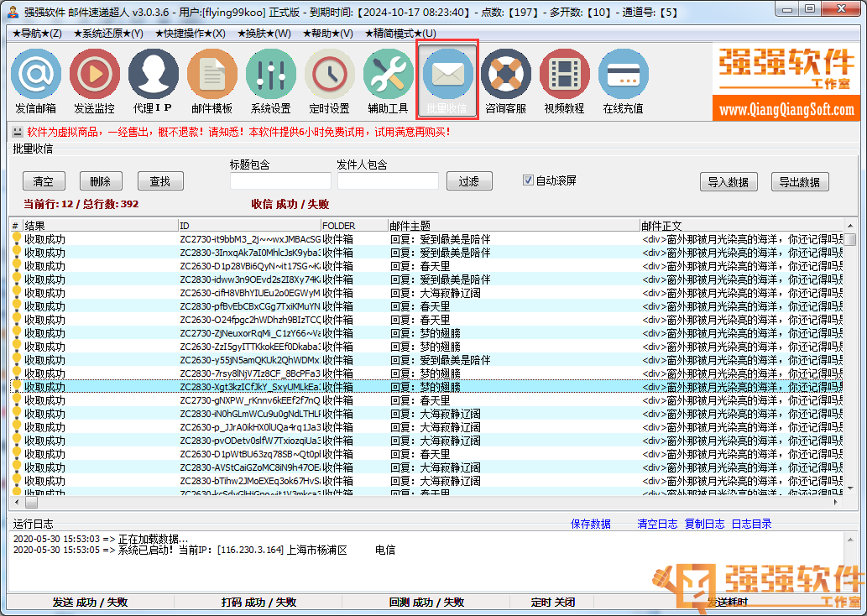This screenshot has height=616, width=867.
Task: Click the 复制日志 link
Action: click(x=704, y=524)
